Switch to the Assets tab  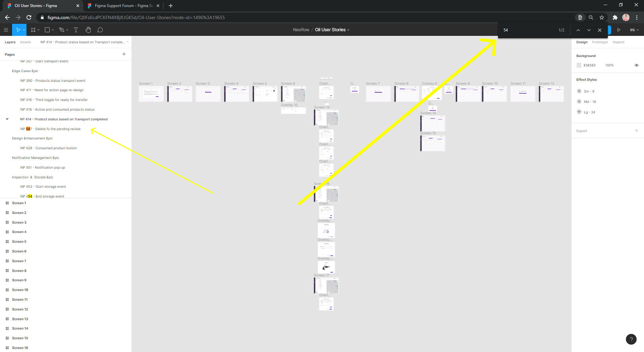(x=25, y=42)
